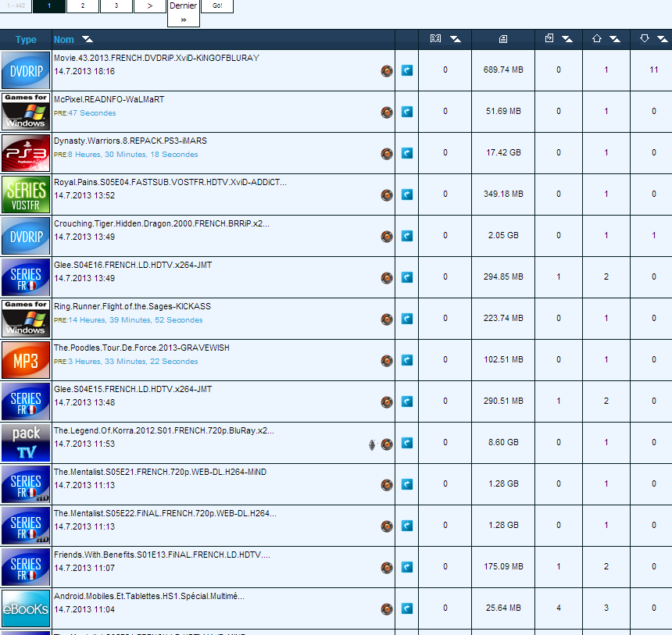Click the blue download arrow for Movie.43
The image size is (672, 635).
tap(406, 70)
